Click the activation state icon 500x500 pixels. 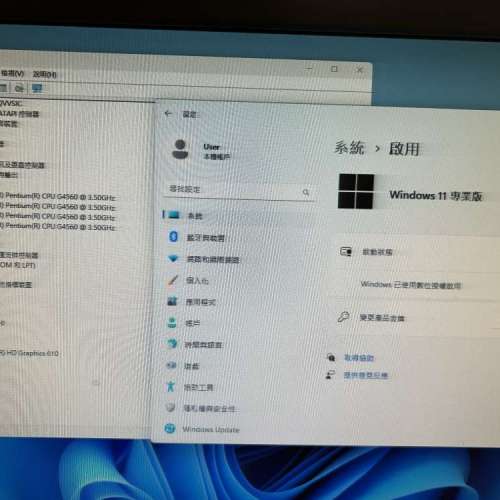346,251
